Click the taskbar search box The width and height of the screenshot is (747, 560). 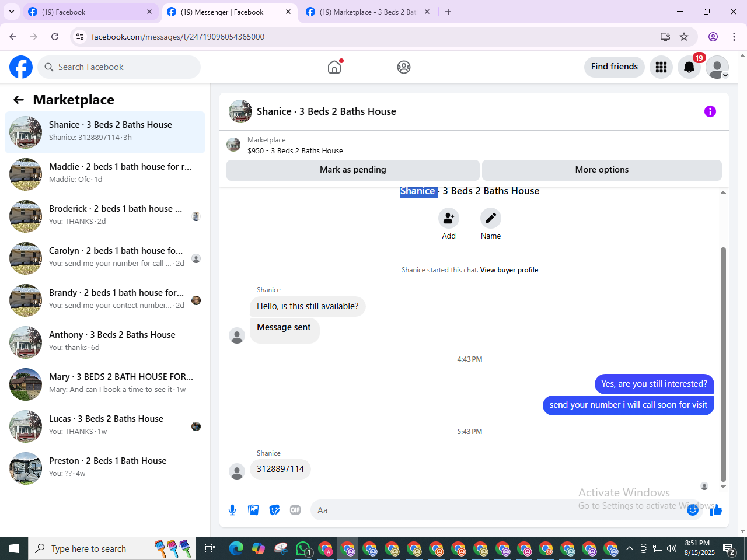tap(112, 548)
